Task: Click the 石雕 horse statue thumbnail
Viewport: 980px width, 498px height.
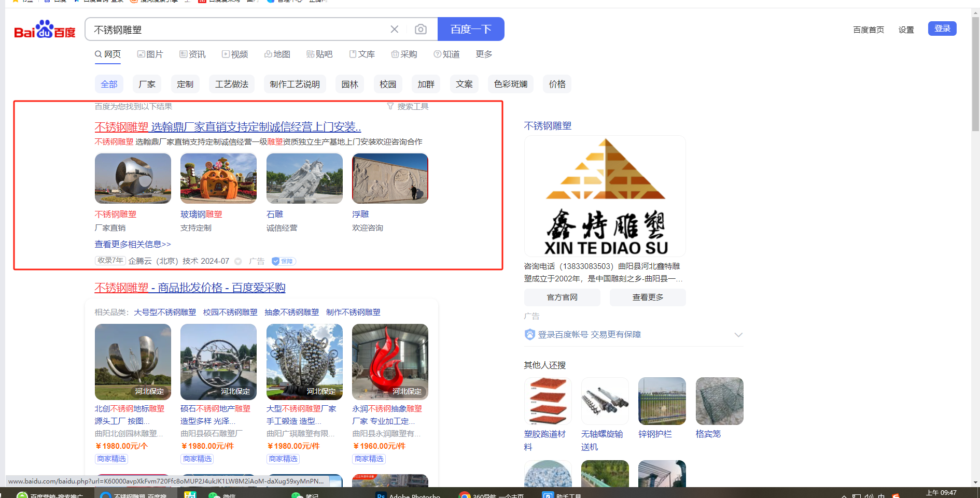Action: coord(304,178)
